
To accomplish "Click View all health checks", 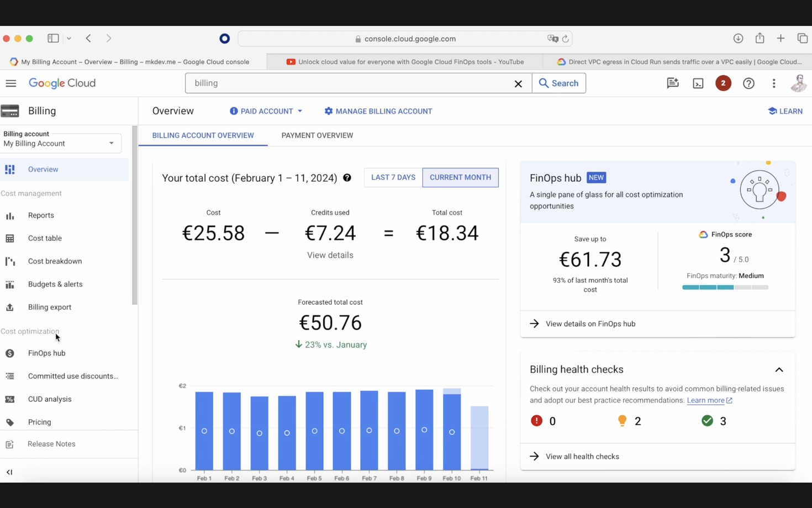I will pos(582,457).
